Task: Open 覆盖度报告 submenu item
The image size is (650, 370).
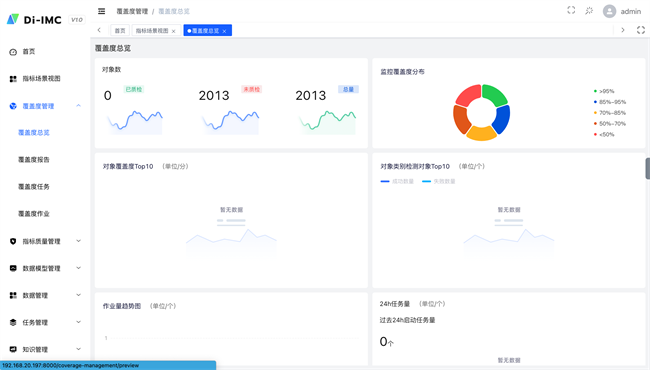Action: [x=34, y=160]
